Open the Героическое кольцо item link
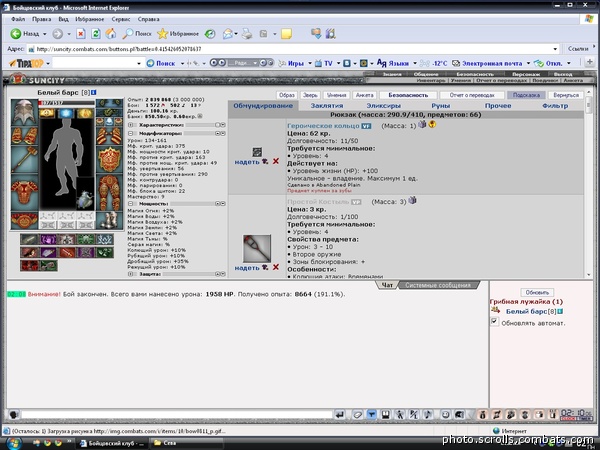This screenshot has width=600, height=450. coord(323,126)
